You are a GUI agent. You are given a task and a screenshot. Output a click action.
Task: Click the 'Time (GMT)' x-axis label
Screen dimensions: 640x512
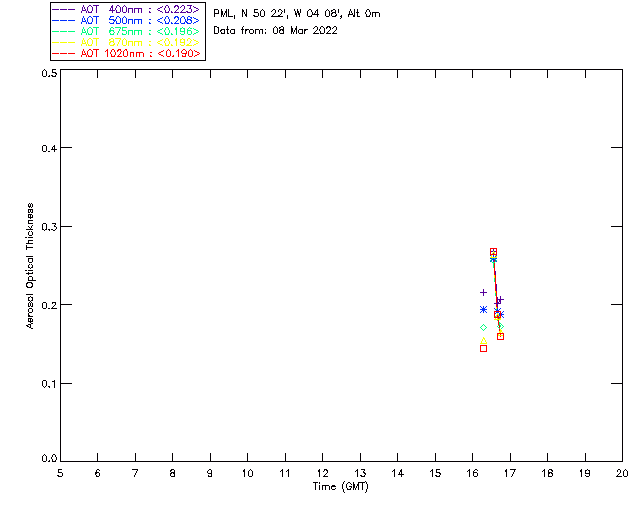[340, 487]
